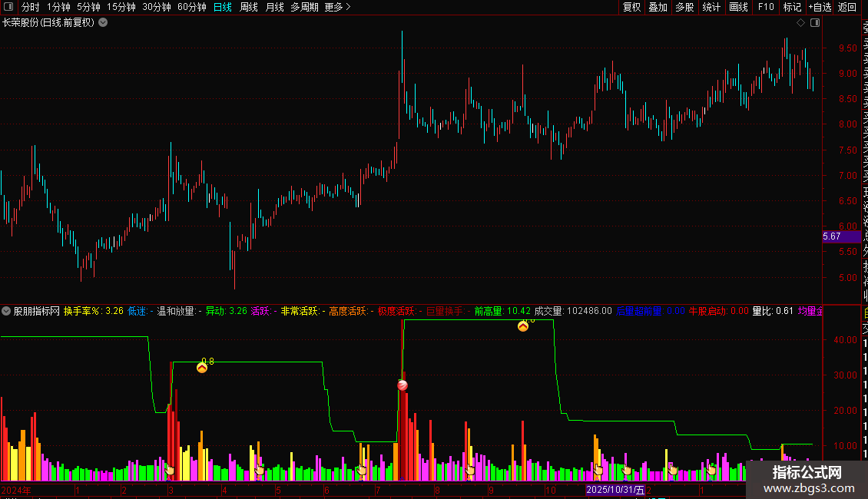The width and height of the screenshot is (868, 499).
Task: Open the 多周期 multi-period view
Action: tap(304, 7)
